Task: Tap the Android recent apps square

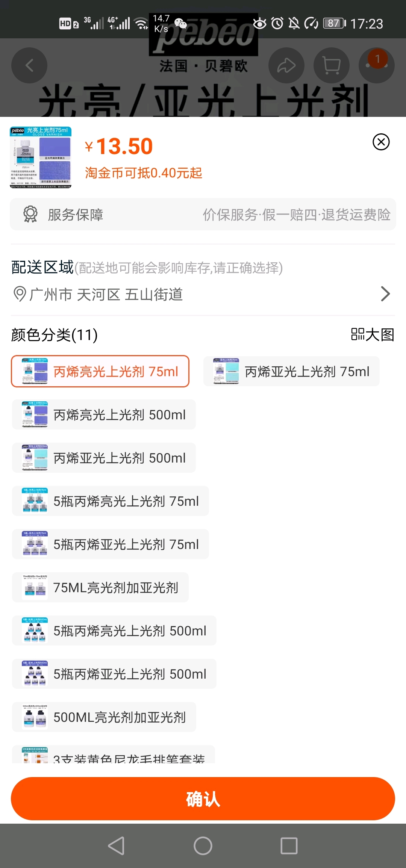Action: point(289,846)
